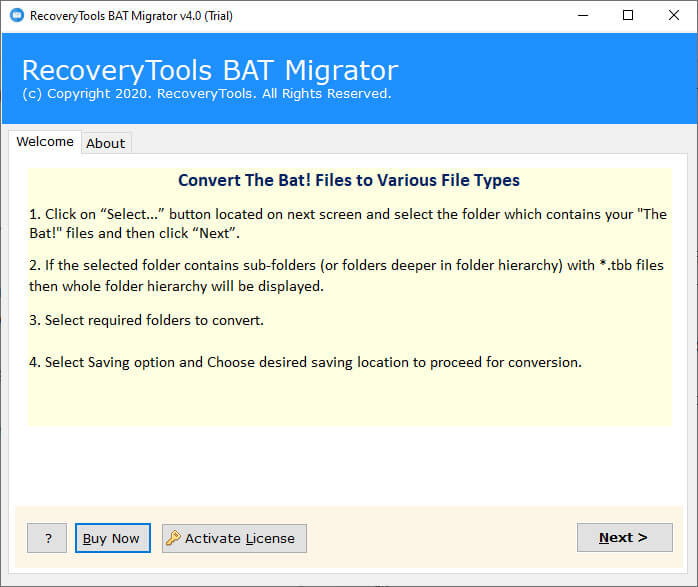Click step 3 'Select required folders to convert'
Image resolution: width=698 pixels, height=587 pixels.
click(x=146, y=320)
